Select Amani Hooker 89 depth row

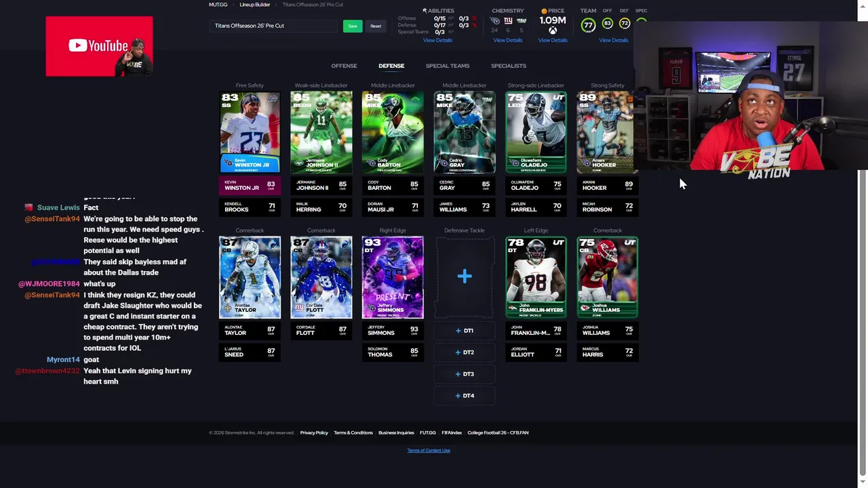coord(608,185)
